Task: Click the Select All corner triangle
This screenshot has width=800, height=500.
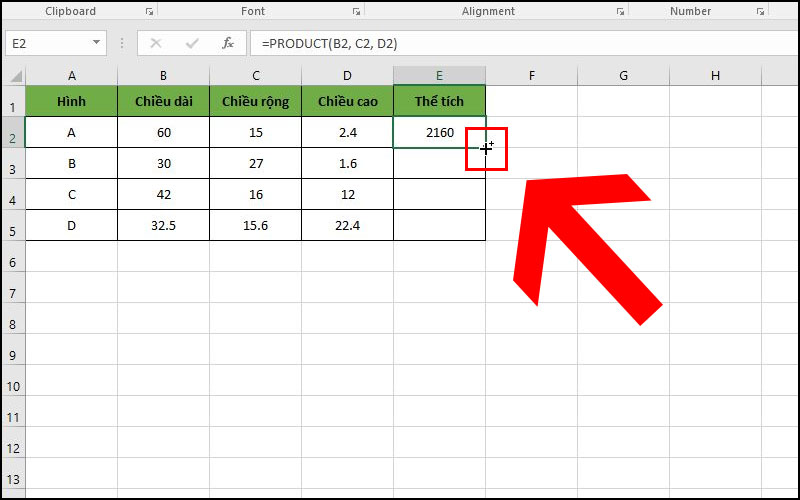Action: (x=15, y=77)
